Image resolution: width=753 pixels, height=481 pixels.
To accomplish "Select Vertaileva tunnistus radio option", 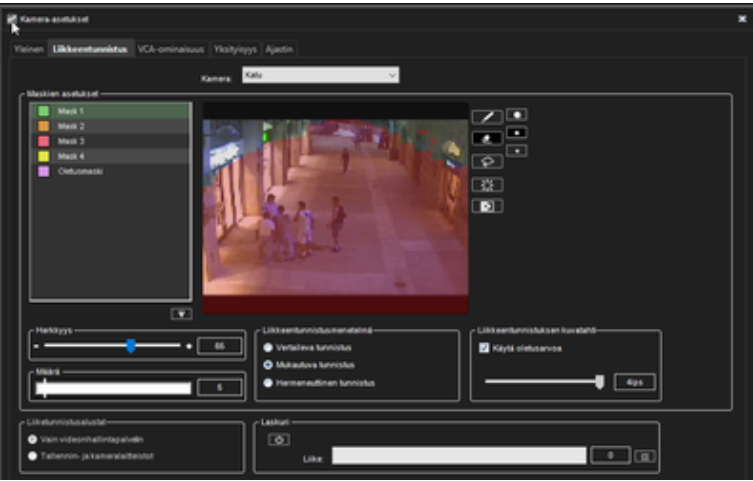I will [x=268, y=346].
